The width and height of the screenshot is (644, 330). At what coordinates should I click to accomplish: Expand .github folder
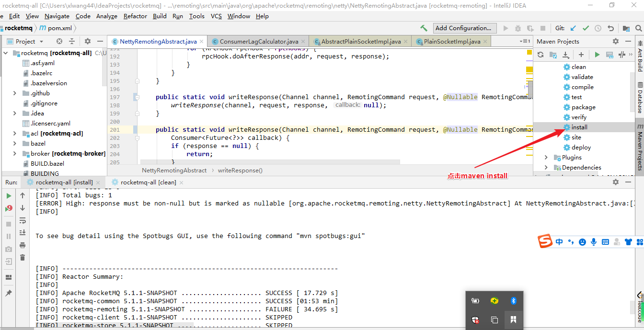15,93
